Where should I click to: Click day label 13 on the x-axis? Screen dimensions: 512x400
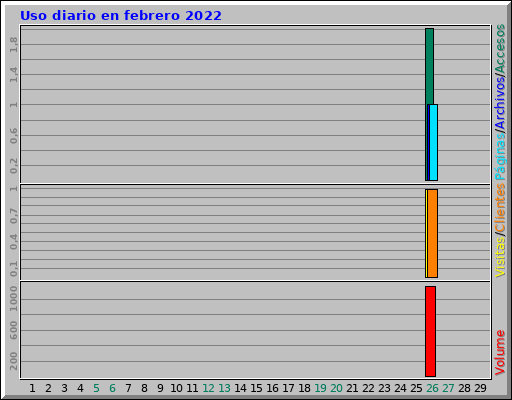tap(224, 388)
